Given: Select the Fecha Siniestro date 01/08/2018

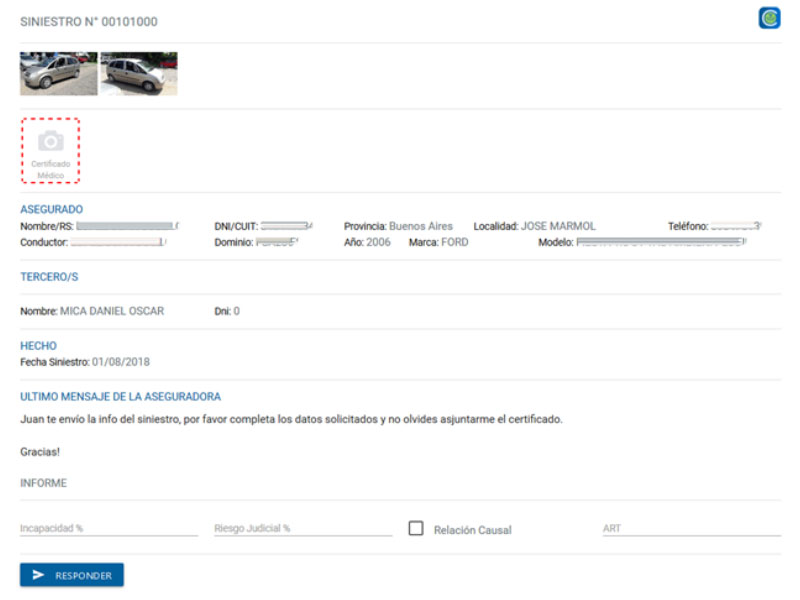Looking at the screenshot, I should pos(120,361).
